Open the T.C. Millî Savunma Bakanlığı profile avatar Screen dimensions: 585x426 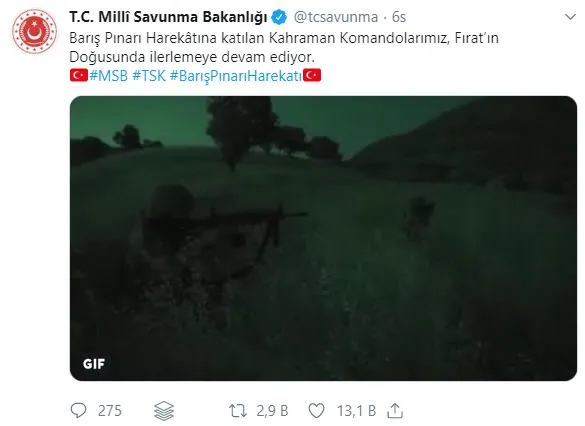pos(34,32)
